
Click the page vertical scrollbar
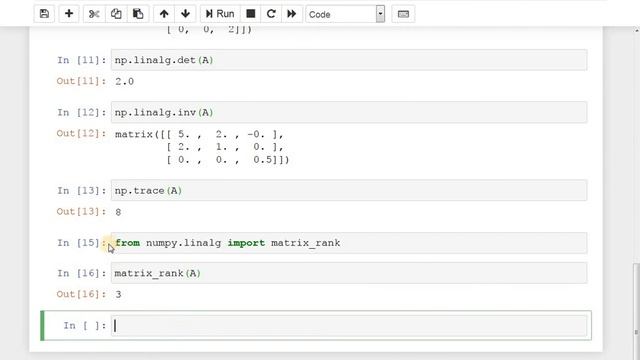pyautogui.click(x=636, y=310)
